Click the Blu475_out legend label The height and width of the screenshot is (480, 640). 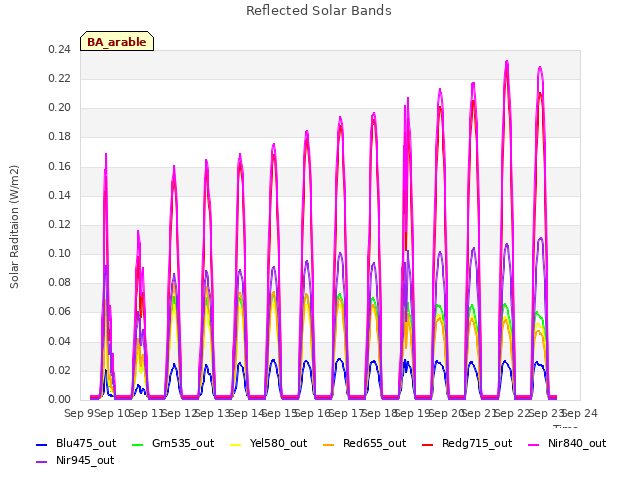click(86, 443)
